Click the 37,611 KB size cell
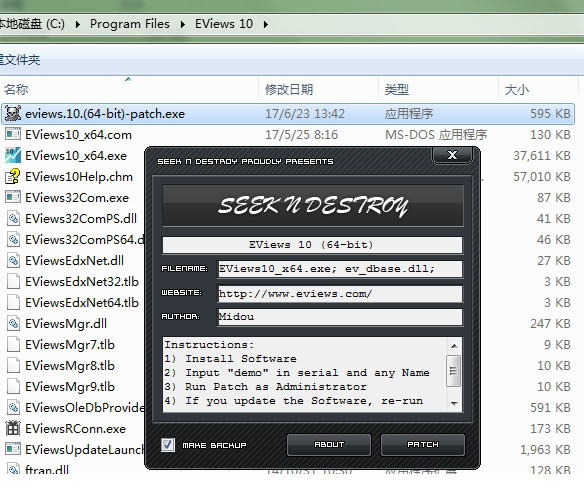 [542, 156]
